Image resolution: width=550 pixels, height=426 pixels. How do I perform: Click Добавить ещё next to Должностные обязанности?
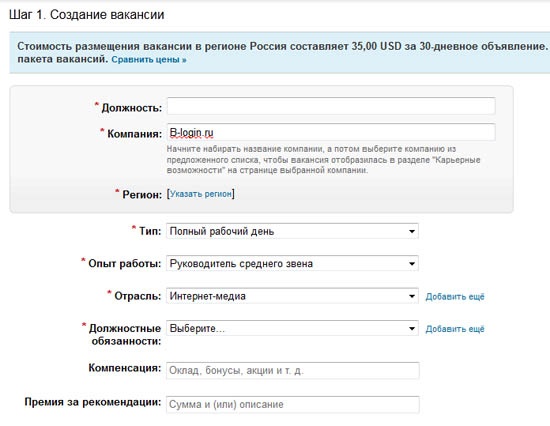(x=455, y=329)
